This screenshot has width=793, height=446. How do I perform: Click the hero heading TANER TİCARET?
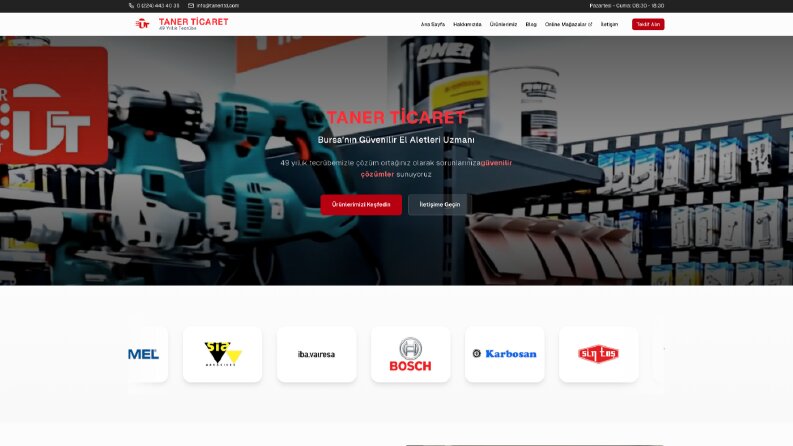[x=396, y=118]
